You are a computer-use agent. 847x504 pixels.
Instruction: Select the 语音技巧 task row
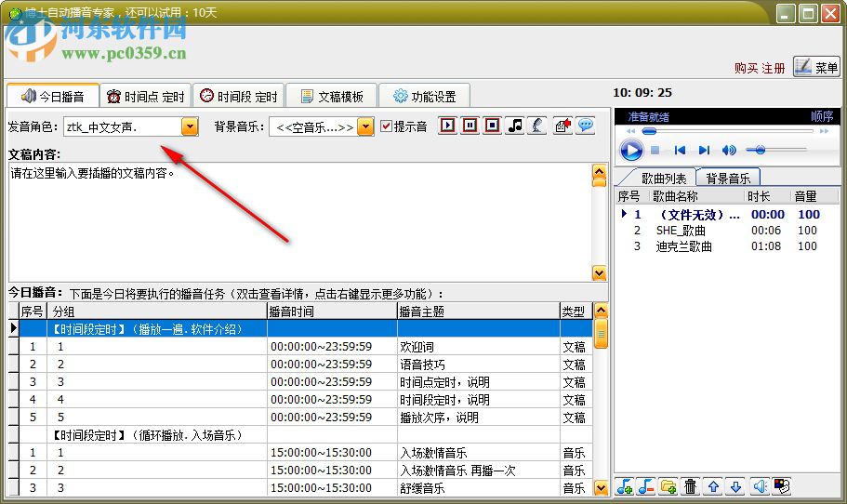pos(306,365)
